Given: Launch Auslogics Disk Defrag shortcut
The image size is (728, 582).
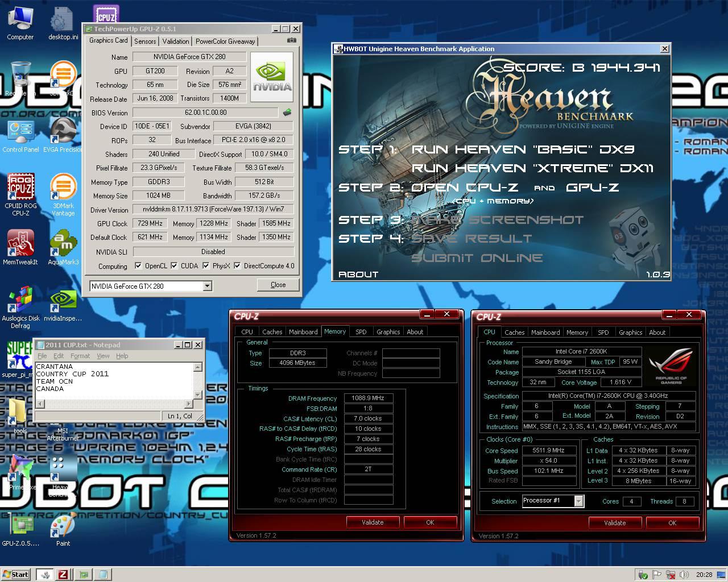Looking at the screenshot, I should click(20, 307).
